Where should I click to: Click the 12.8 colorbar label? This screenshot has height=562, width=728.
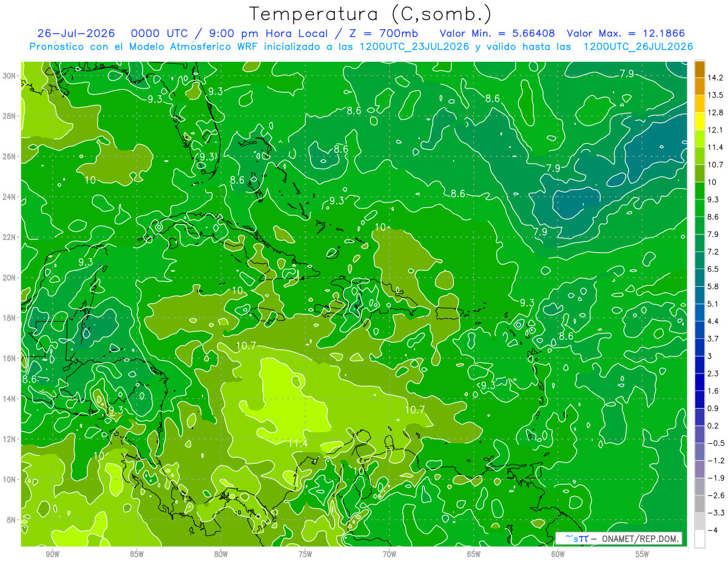(x=715, y=113)
